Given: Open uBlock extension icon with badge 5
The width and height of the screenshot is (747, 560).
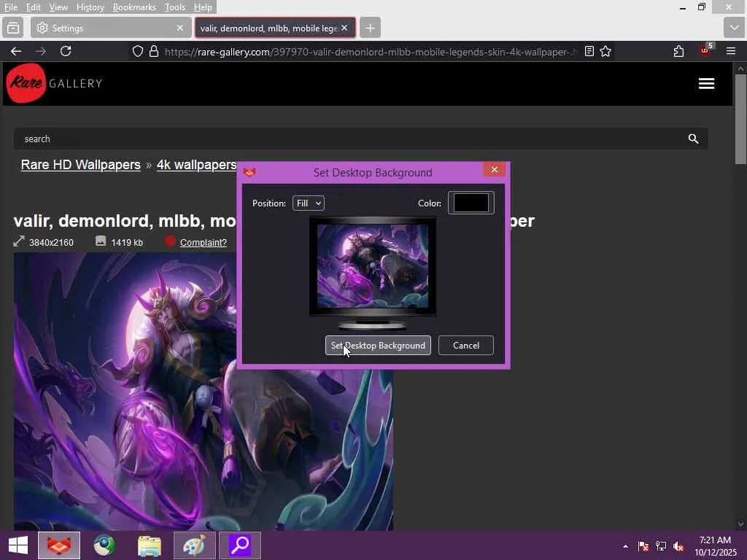Looking at the screenshot, I should [x=705, y=50].
